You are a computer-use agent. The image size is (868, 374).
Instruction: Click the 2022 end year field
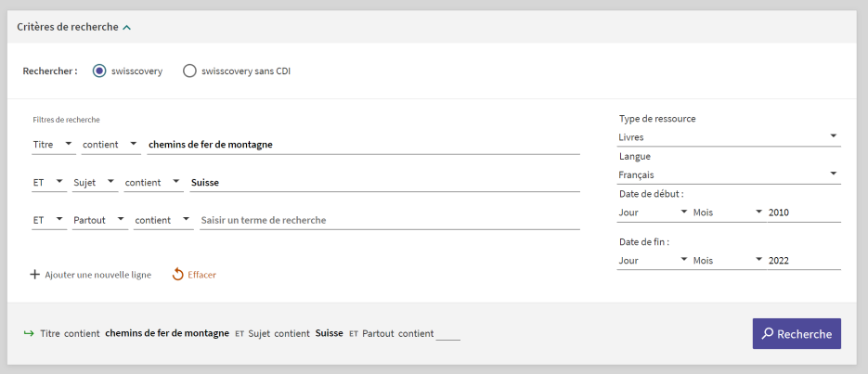coord(803,260)
